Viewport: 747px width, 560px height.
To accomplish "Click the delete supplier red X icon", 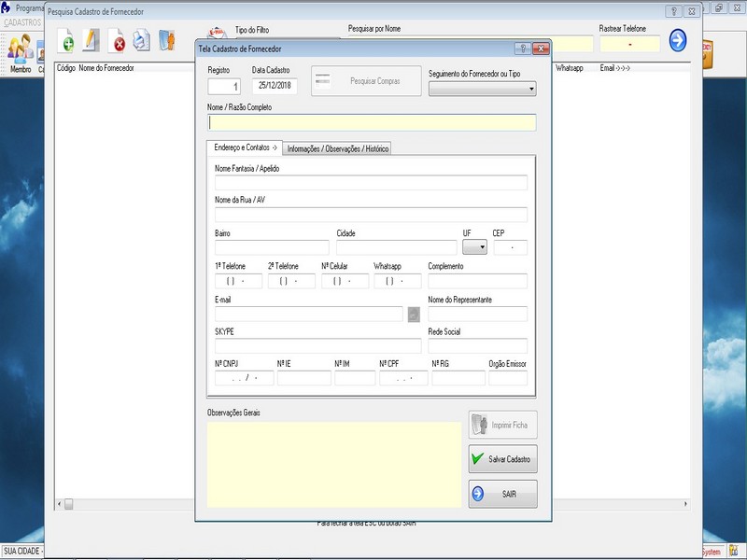I will coord(119,42).
